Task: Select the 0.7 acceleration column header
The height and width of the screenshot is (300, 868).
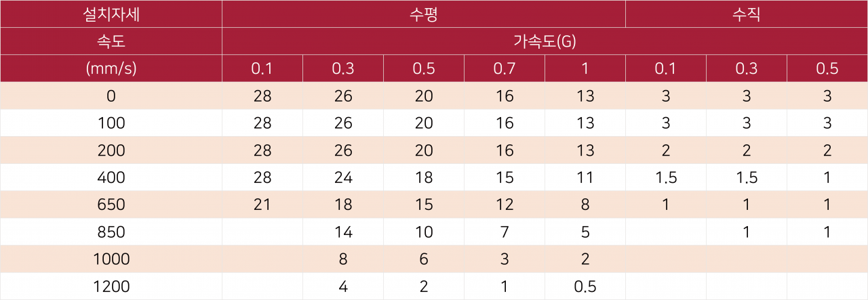Action: pos(505,69)
